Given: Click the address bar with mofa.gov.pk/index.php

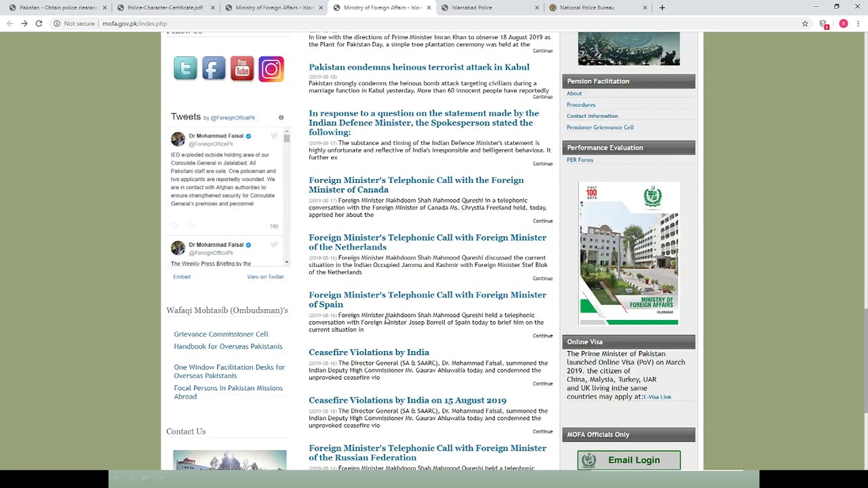Looking at the screenshot, I should [434, 24].
